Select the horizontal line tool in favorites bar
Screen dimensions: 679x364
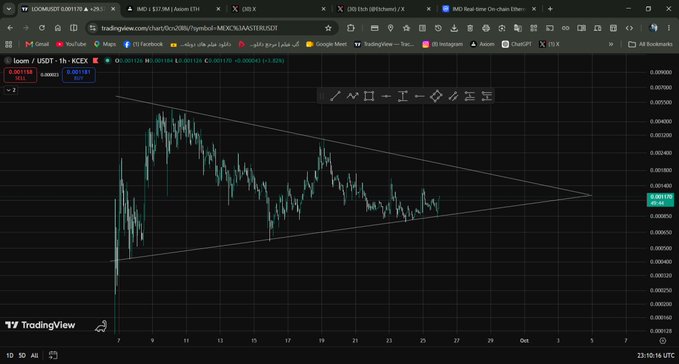[x=386, y=96]
